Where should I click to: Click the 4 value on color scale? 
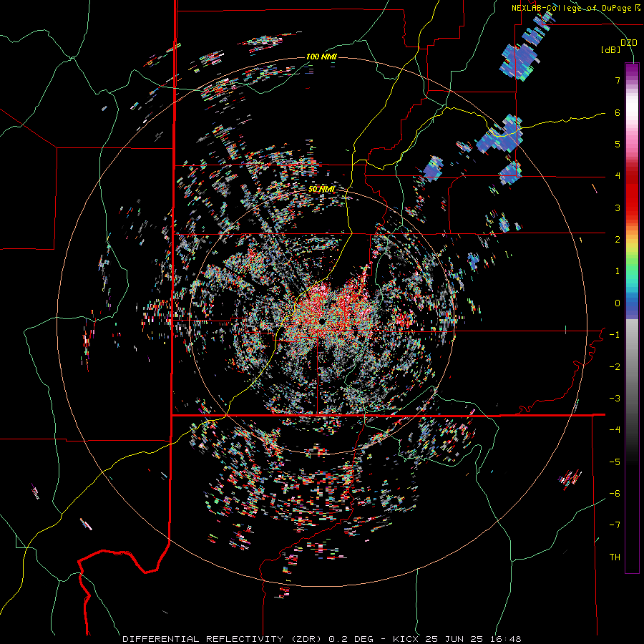pyautogui.click(x=618, y=176)
